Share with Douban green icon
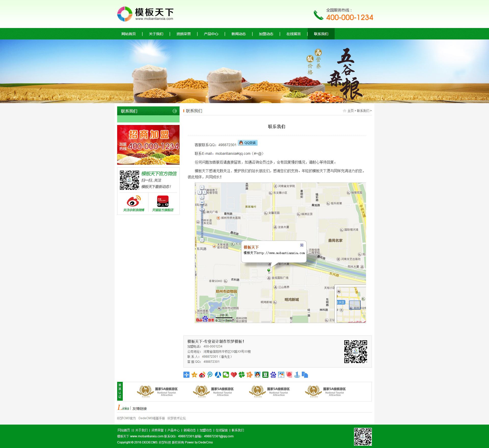 point(265,375)
